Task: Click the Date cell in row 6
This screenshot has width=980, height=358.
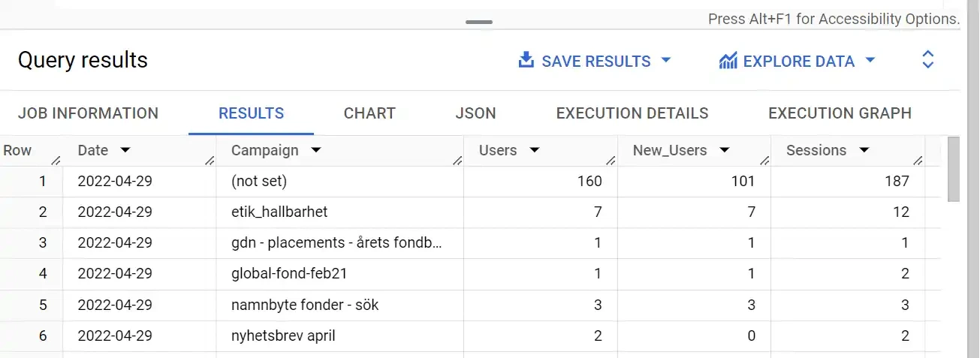Action: click(140, 335)
